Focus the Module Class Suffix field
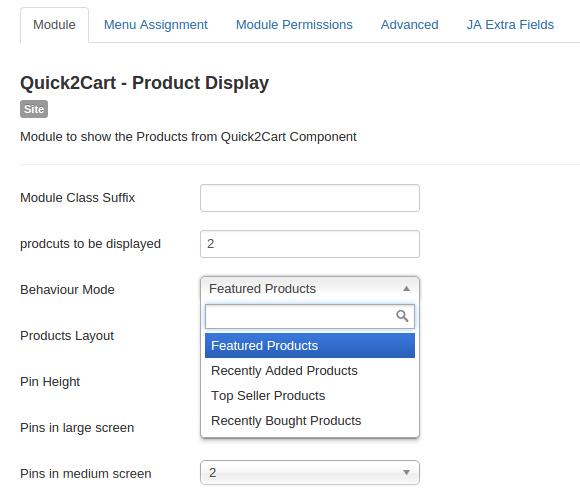Screen dimensions: 580x494 310,198
